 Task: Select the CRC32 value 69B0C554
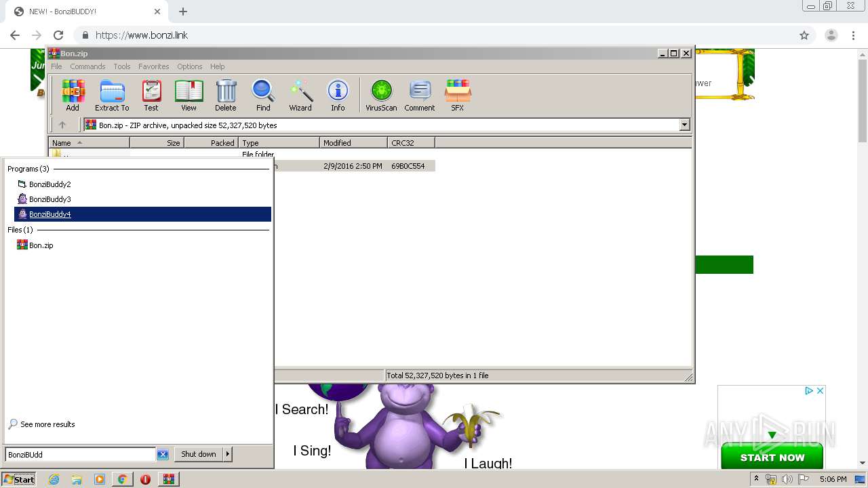pyautogui.click(x=408, y=166)
